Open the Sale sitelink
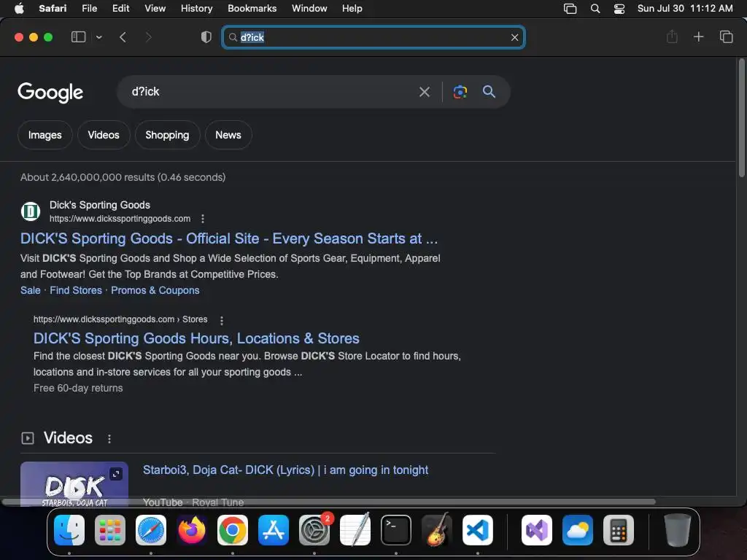 point(31,290)
